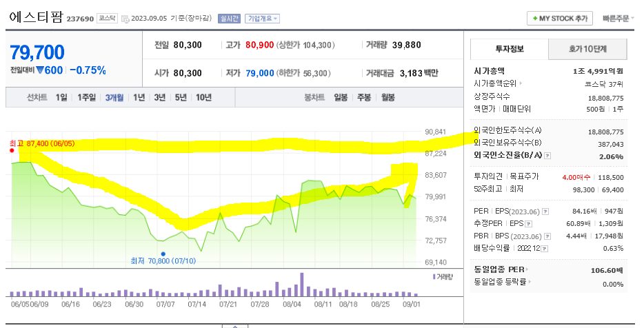Viewport: 644px width, 328px height.
Task: Open help icon next to 배당수익률 2022.12
Action: [x=544, y=249]
